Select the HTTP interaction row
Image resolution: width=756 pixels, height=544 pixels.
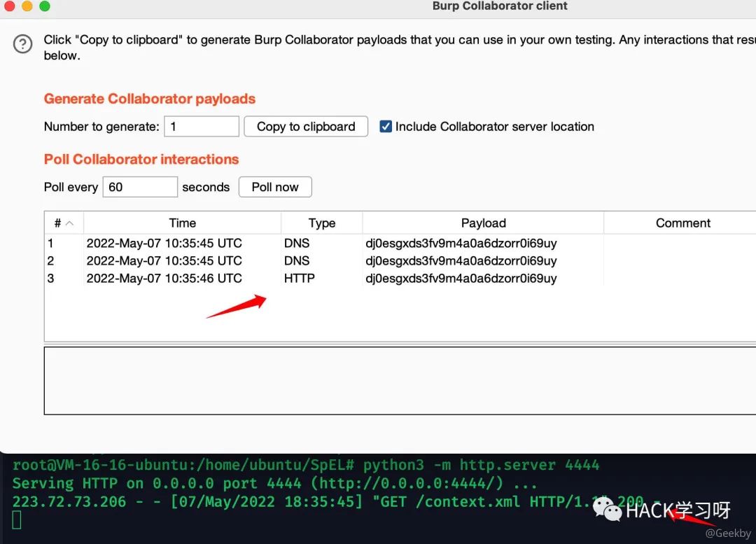point(400,278)
